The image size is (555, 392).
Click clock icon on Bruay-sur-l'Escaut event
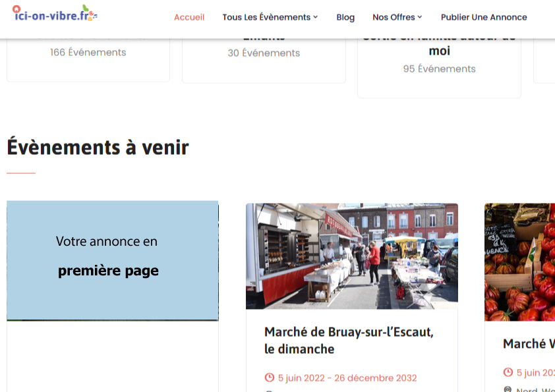[269, 378]
